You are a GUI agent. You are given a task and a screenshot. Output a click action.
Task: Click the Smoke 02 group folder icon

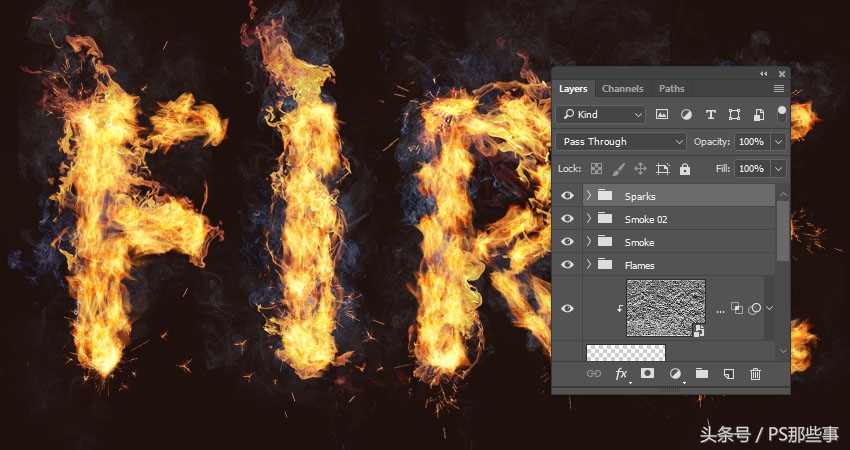coord(605,218)
